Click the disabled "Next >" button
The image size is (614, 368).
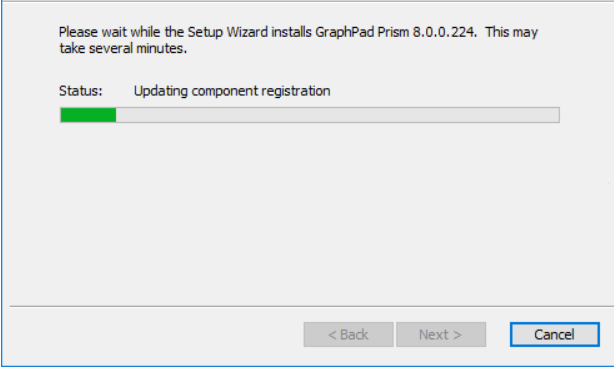pos(441,335)
